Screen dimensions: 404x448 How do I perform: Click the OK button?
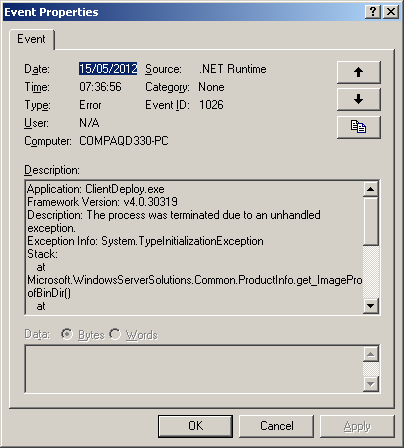tap(195, 426)
